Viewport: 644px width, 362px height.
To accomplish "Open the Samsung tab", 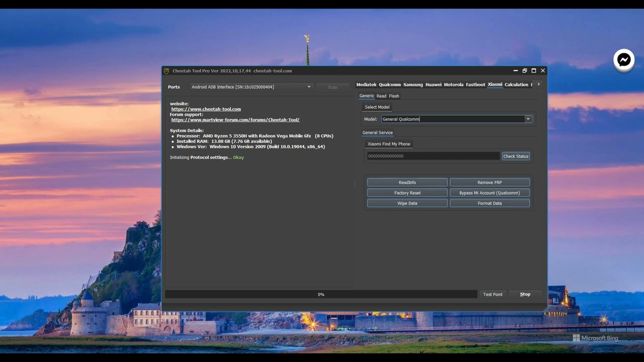I will click(x=413, y=84).
